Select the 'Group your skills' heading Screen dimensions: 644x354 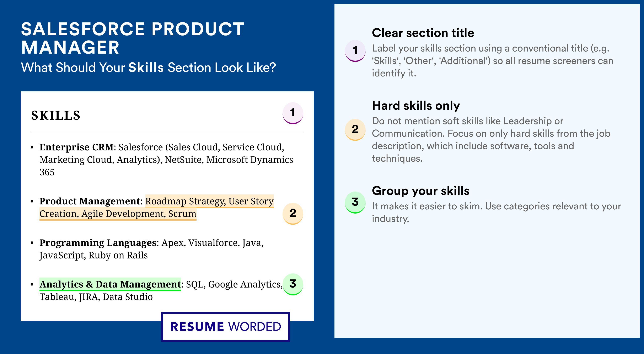click(420, 191)
